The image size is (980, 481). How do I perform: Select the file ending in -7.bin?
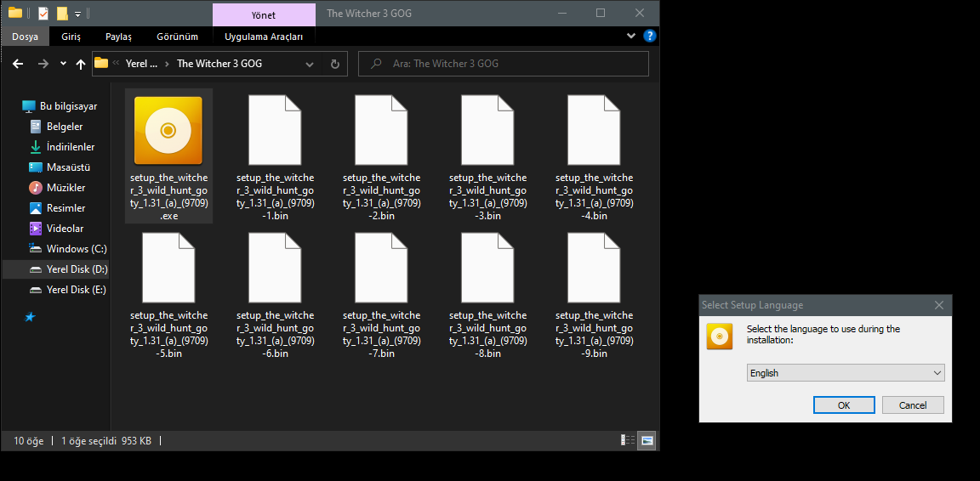pos(381,268)
